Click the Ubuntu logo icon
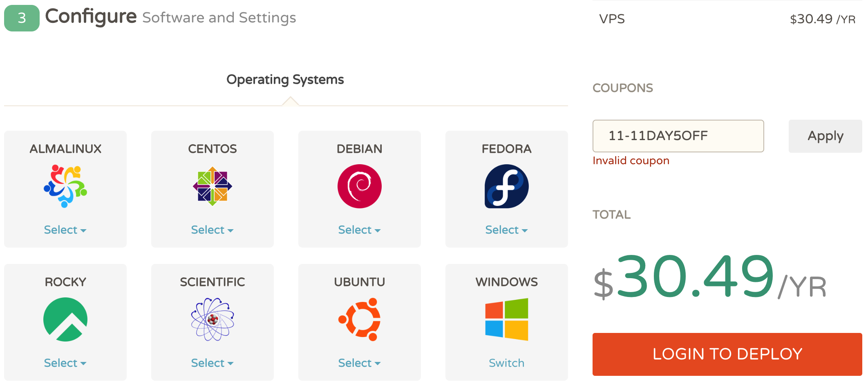Screen dimensions: 868x384 click(x=360, y=319)
